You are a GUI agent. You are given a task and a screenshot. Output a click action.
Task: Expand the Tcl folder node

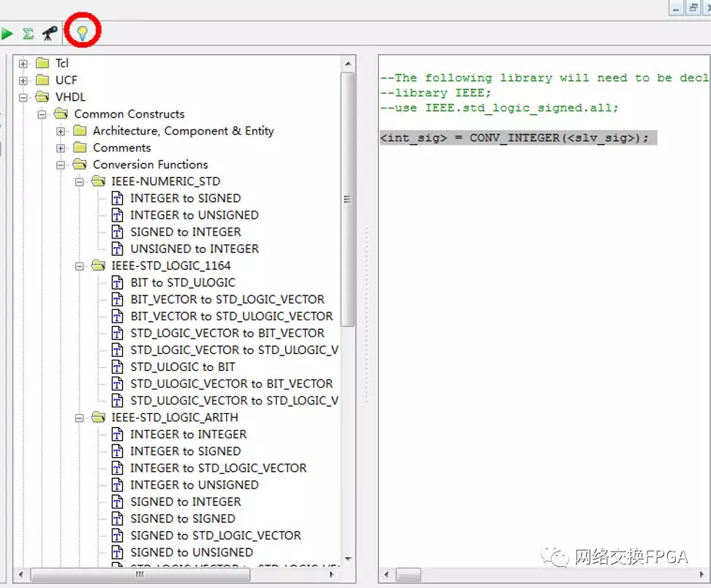point(23,64)
